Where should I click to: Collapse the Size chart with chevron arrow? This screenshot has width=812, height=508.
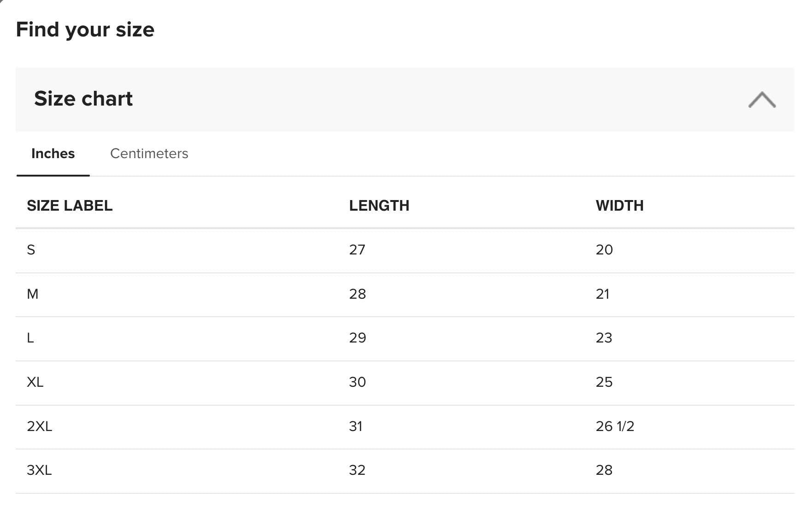(x=762, y=100)
